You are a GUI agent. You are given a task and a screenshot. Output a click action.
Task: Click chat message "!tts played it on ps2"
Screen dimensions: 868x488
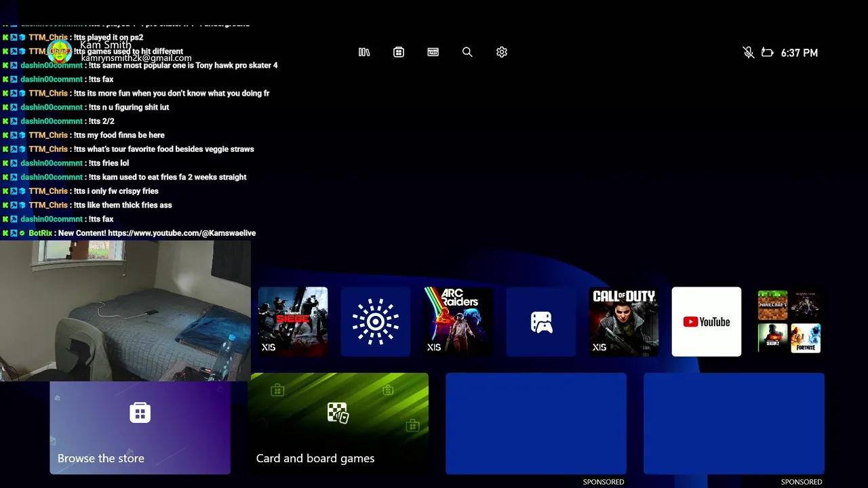point(108,37)
